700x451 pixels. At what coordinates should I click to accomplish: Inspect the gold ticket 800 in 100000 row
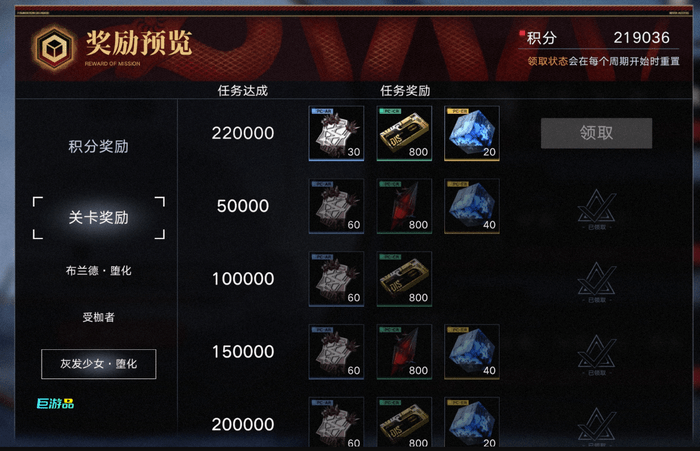404,279
